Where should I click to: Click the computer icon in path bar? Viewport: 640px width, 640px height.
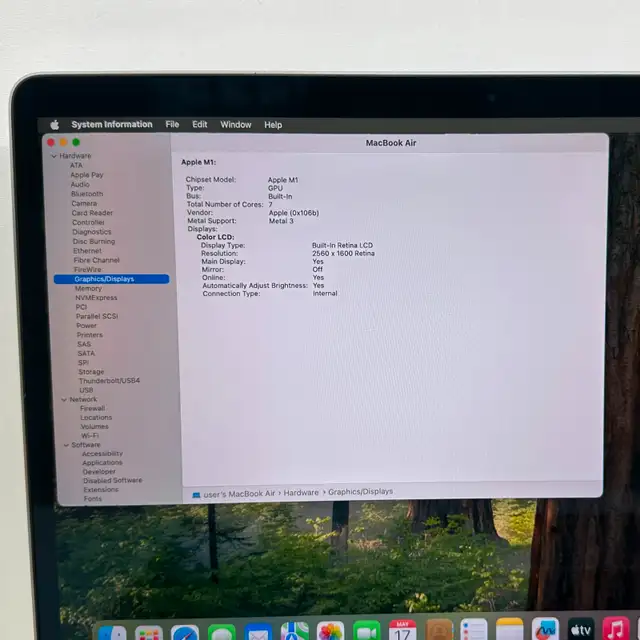(196, 494)
